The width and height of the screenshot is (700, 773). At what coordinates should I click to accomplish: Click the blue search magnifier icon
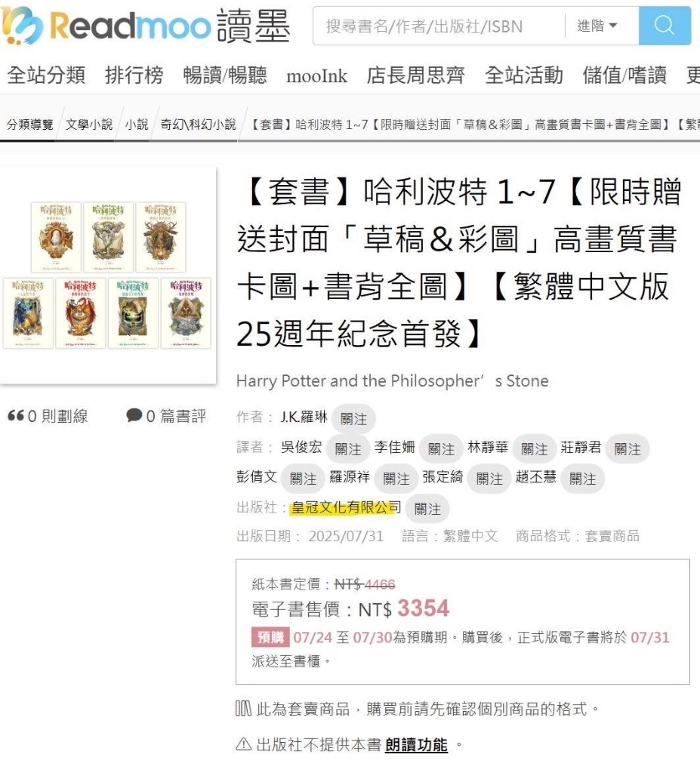pyautogui.click(x=664, y=26)
